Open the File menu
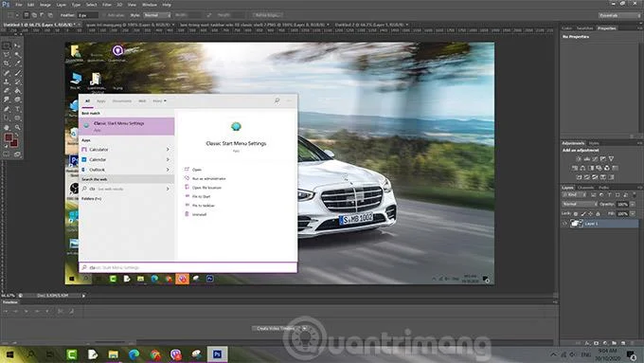The height and width of the screenshot is (363, 644). (x=19, y=5)
